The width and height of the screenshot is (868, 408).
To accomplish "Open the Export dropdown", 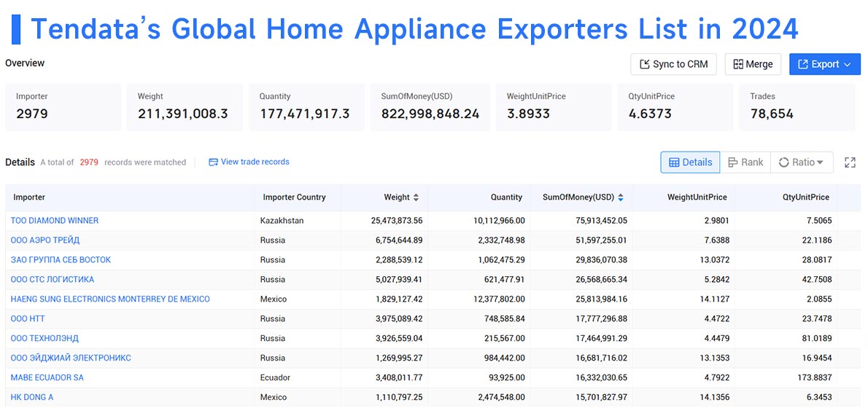I will 825,64.
